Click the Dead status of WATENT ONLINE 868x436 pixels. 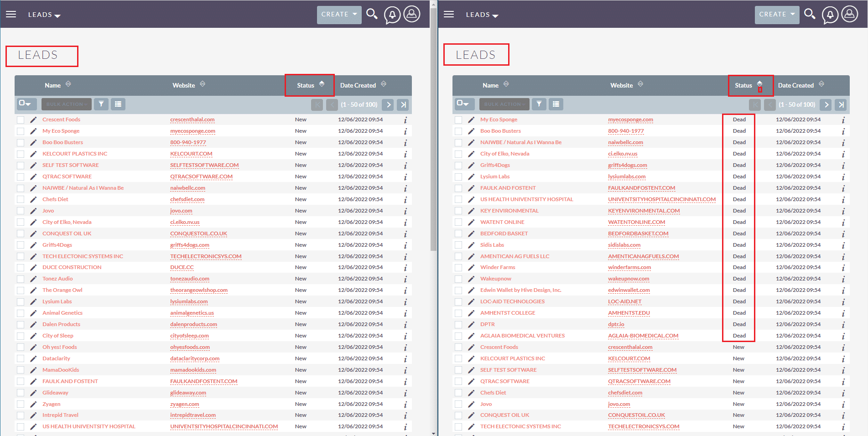[x=739, y=222]
